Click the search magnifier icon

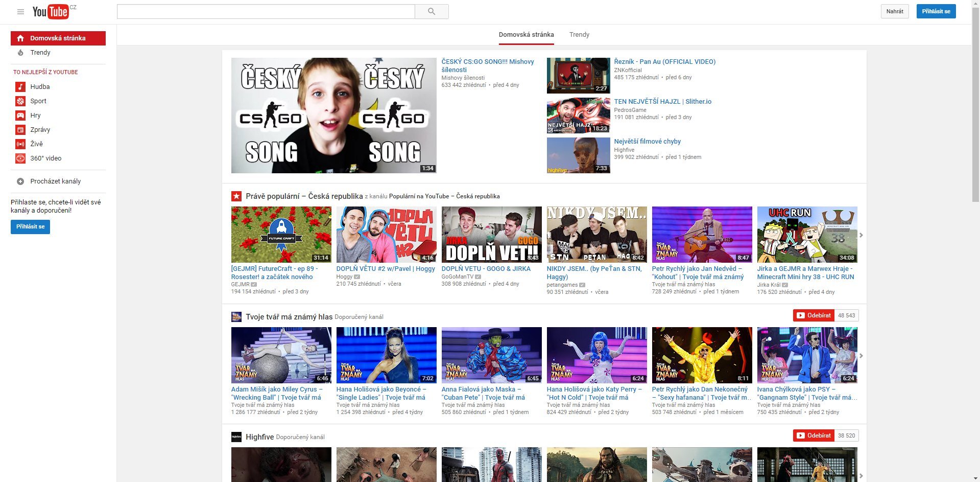[431, 11]
